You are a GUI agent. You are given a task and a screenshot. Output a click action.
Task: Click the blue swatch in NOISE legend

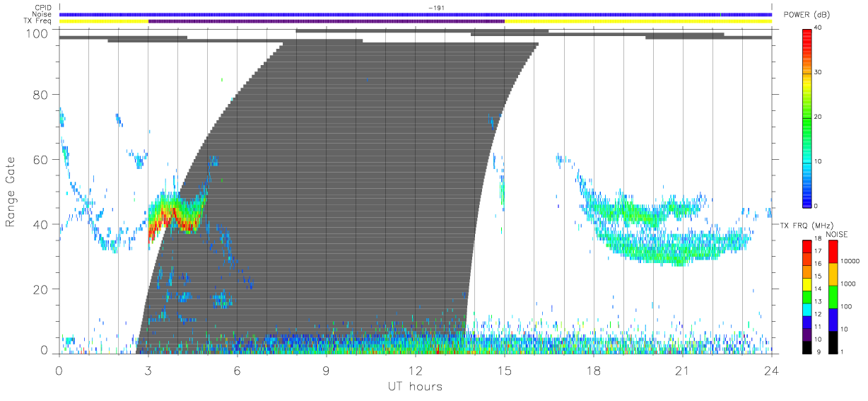tap(832, 318)
